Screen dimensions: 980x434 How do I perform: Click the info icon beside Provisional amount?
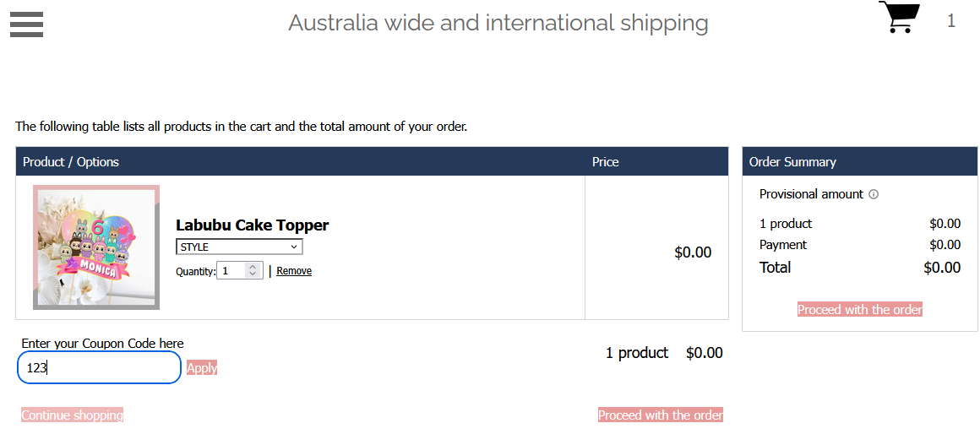pyautogui.click(x=874, y=194)
